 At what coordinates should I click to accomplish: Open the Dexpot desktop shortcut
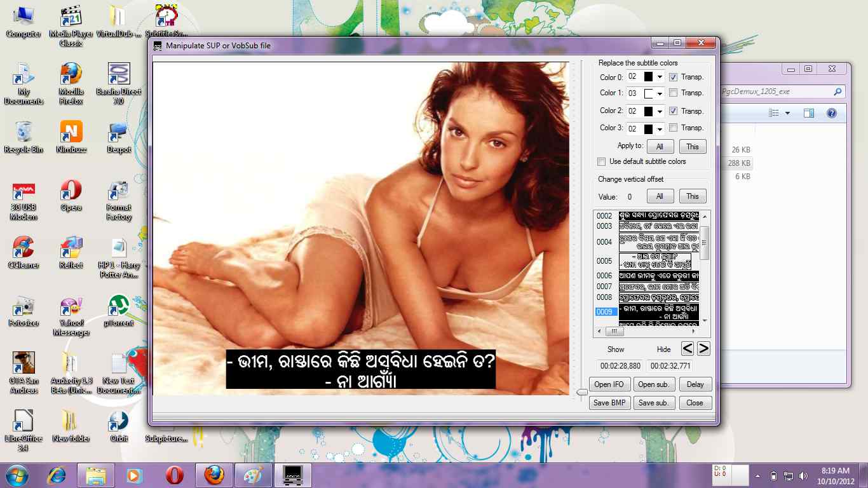(119, 137)
